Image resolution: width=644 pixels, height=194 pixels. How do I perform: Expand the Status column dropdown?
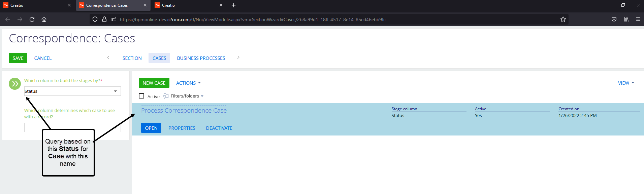coord(115,91)
